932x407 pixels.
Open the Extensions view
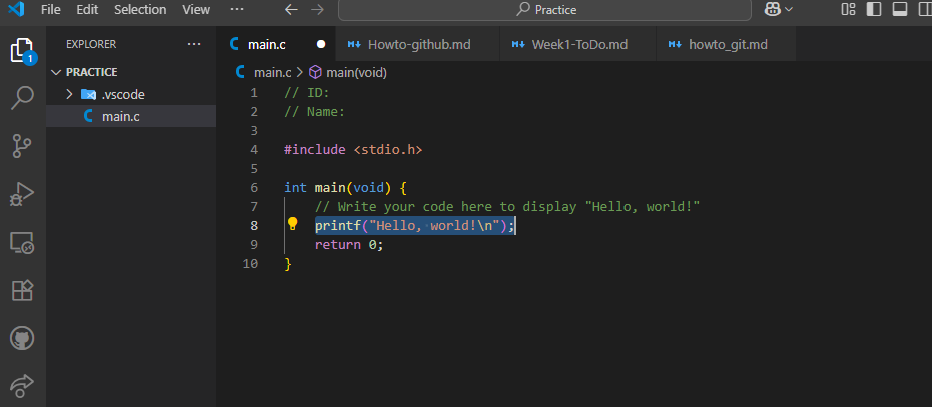22,290
